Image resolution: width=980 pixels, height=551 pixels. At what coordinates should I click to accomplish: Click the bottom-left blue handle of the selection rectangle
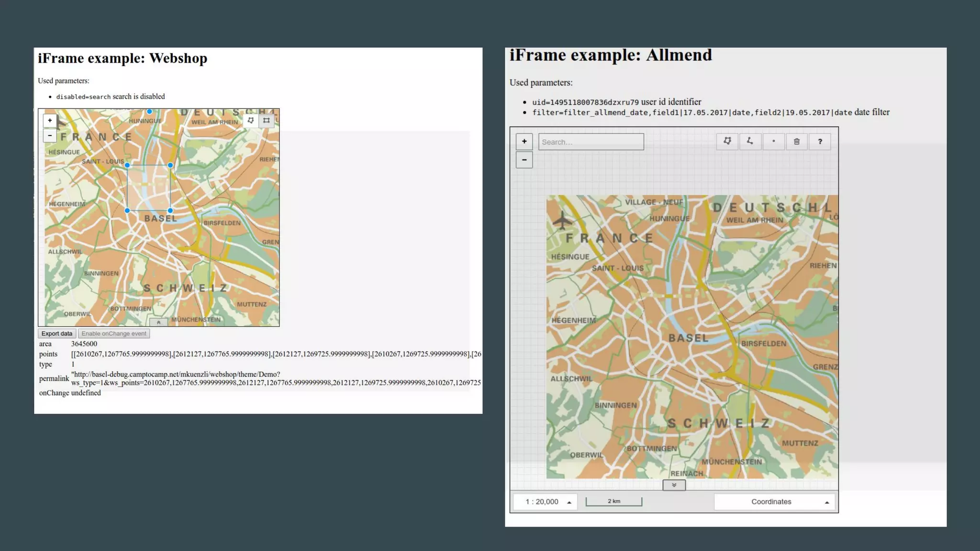pyautogui.click(x=127, y=210)
